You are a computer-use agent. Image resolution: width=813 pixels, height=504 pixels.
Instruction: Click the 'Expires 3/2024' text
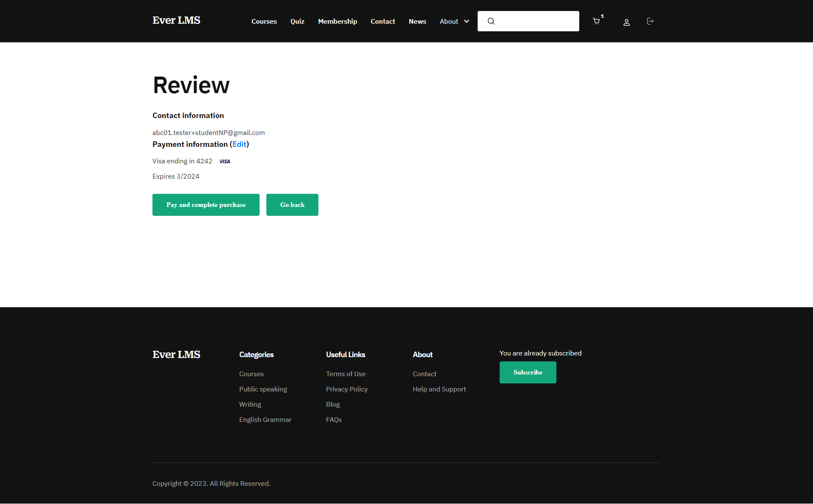[176, 176]
